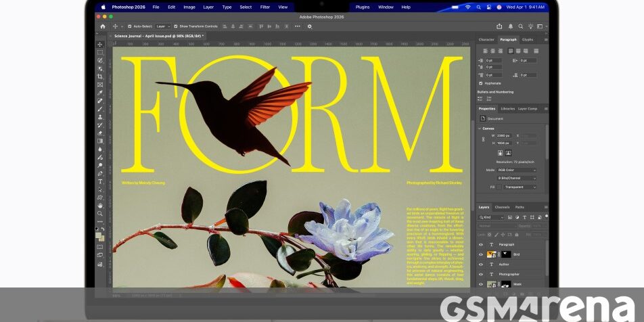Viewport: 644px width, 322px height.
Task: Switch to the Channels tab
Action: tap(502, 207)
